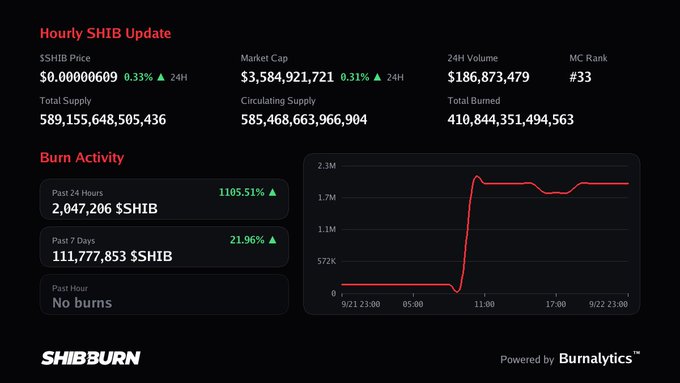Image resolution: width=680 pixels, height=383 pixels.
Task: Click the green 0.31% market cap change
Action: point(355,77)
